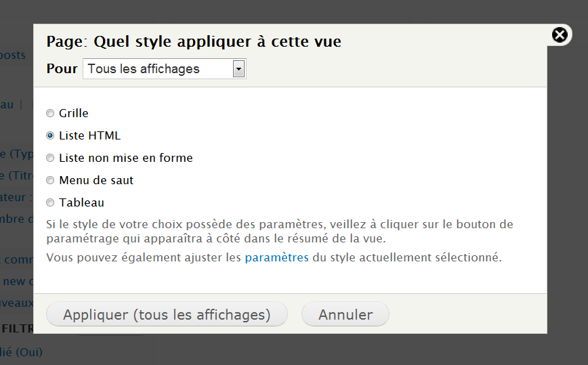Close the style dialog with the X icon

(560, 35)
